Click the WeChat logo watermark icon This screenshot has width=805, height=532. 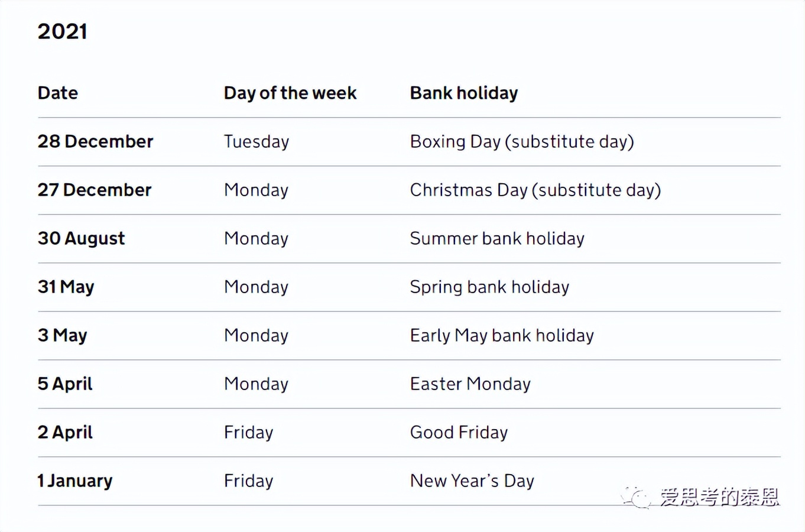pos(636,497)
